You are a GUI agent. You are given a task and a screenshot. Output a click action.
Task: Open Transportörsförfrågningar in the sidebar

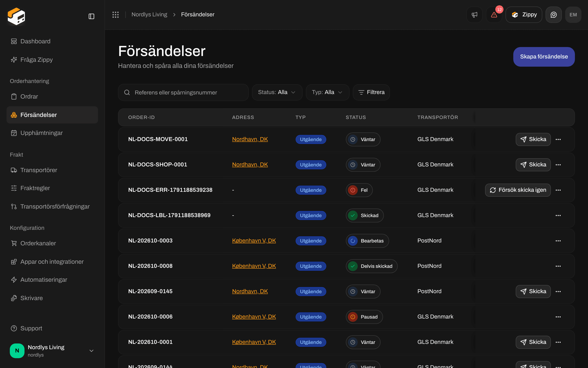(x=52, y=206)
